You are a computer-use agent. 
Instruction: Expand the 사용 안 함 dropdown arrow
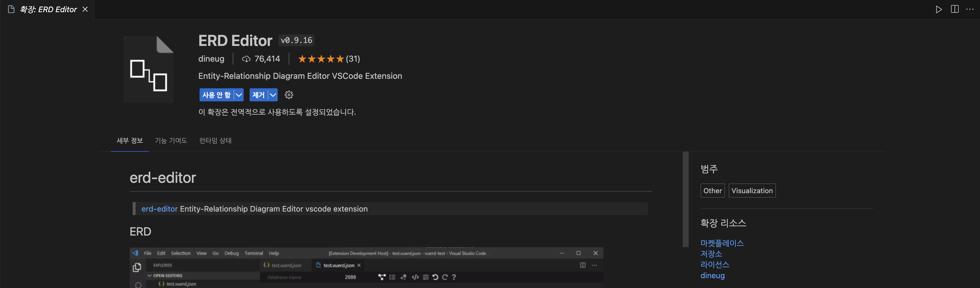[239, 95]
